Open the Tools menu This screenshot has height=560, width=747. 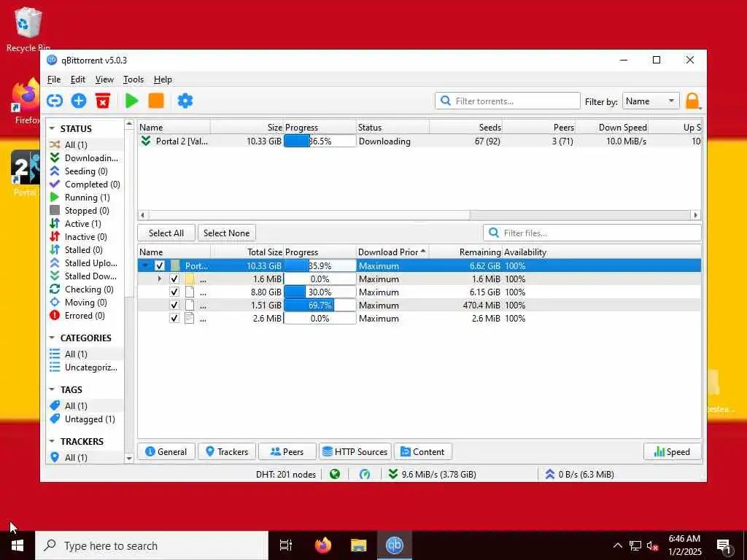(x=133, y=79)
